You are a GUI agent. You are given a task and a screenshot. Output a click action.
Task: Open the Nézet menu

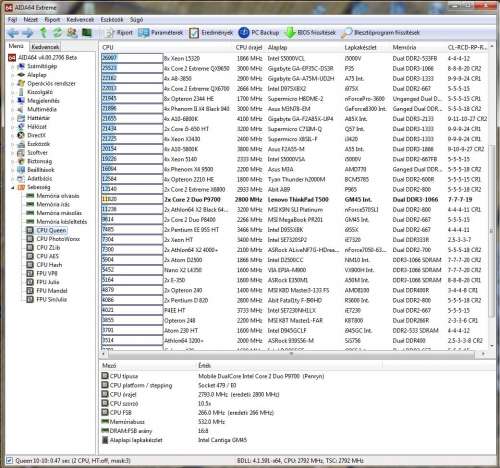30,20
